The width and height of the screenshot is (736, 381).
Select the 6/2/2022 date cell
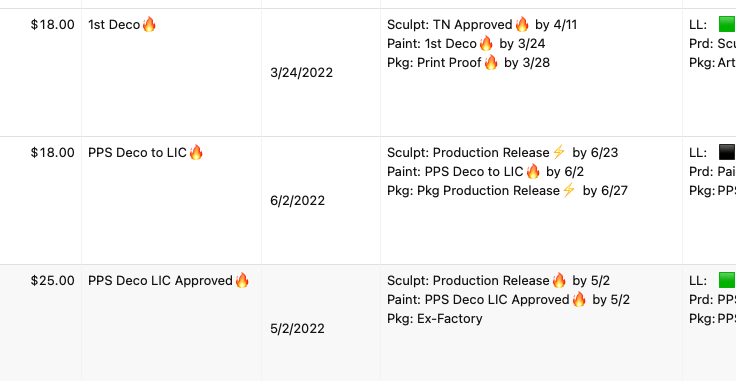click(321, 201)
